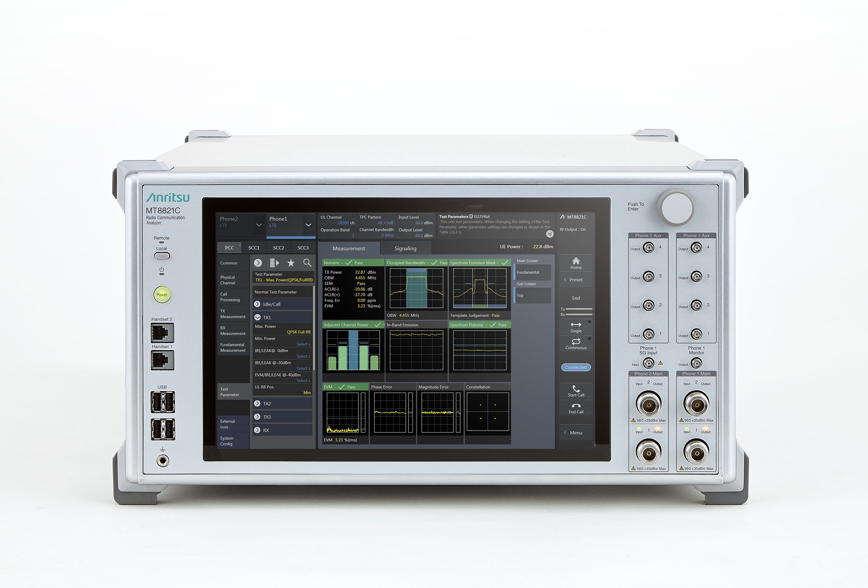Screen dimensions: 868x588
Task: Switch to the PCC tab
Action: 229,248
